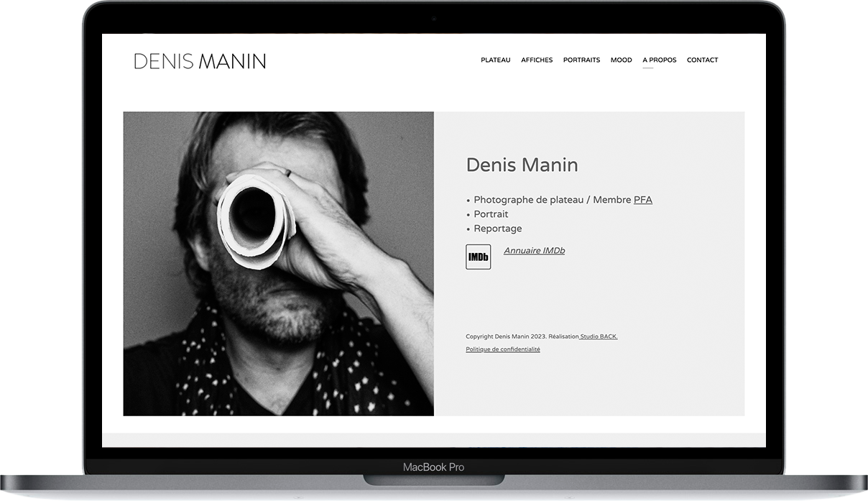Click the Denis Manin heading in gray panel
Screen dimensions: 868x501
pos(522,165)
